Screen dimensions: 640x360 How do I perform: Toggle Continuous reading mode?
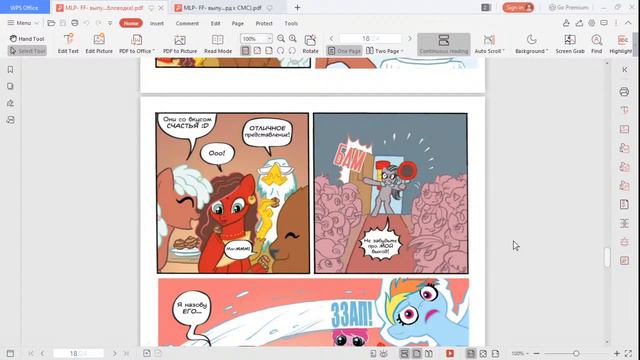444,44
